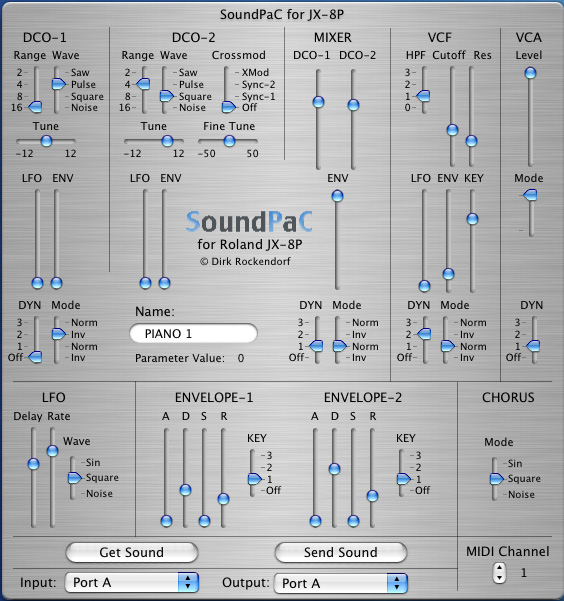Click the LFO Rate slider knob
This screenshot has width=564, height=601.
[52, 451]
